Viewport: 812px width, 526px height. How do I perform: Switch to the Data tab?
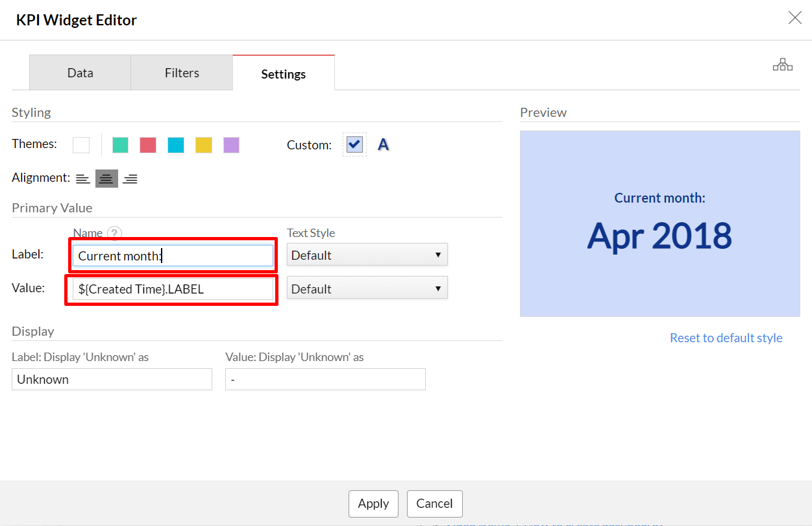(80, 73)
